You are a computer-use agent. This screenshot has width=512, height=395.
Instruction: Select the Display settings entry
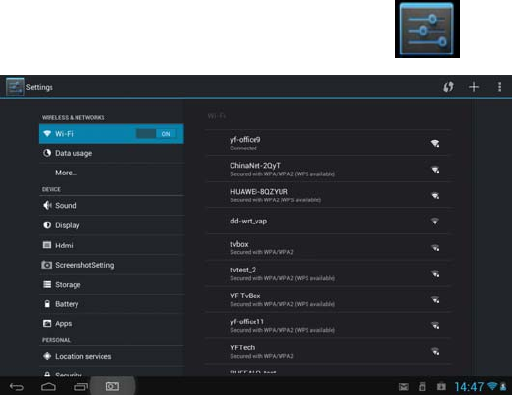[x=111, y=225]
